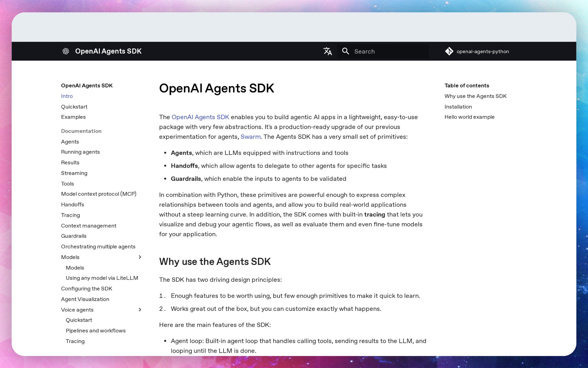Click the git repository icon

coord(449,51)
